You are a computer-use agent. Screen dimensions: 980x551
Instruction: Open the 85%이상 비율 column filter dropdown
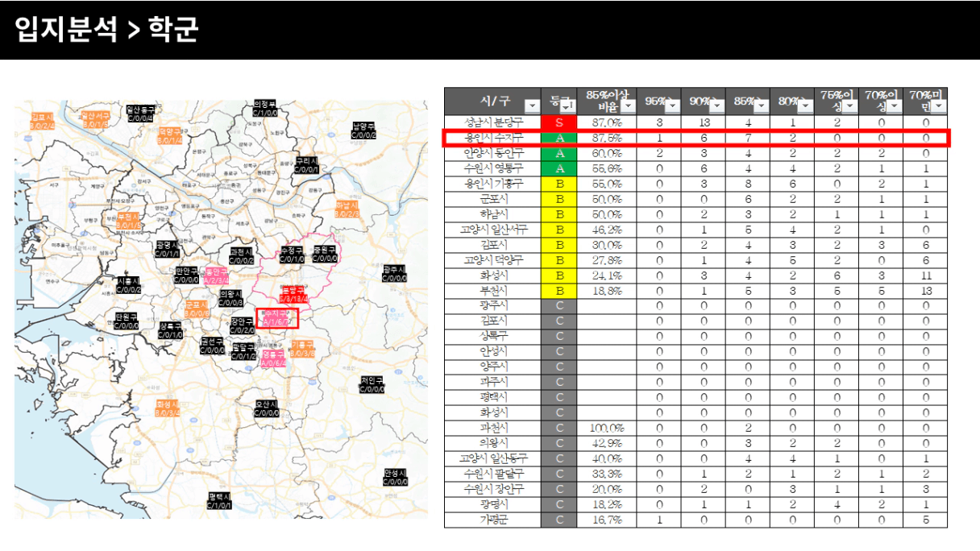(x=629, y=106)
